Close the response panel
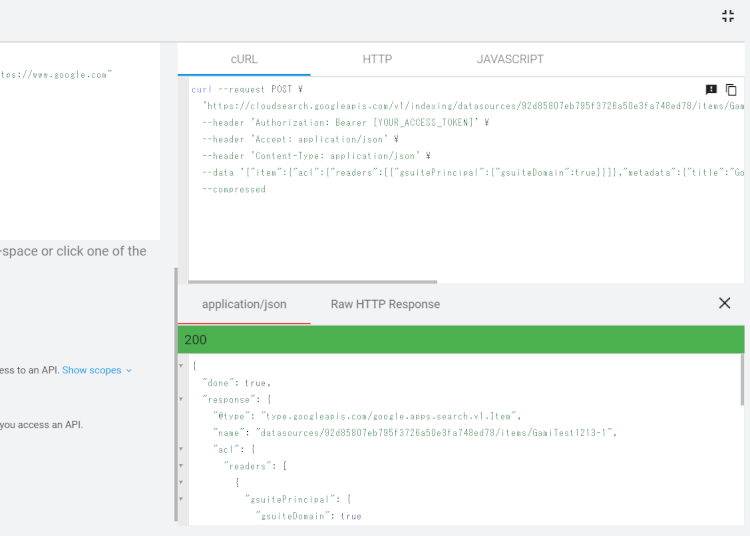750x536 pixels. [x=724, y=303]
